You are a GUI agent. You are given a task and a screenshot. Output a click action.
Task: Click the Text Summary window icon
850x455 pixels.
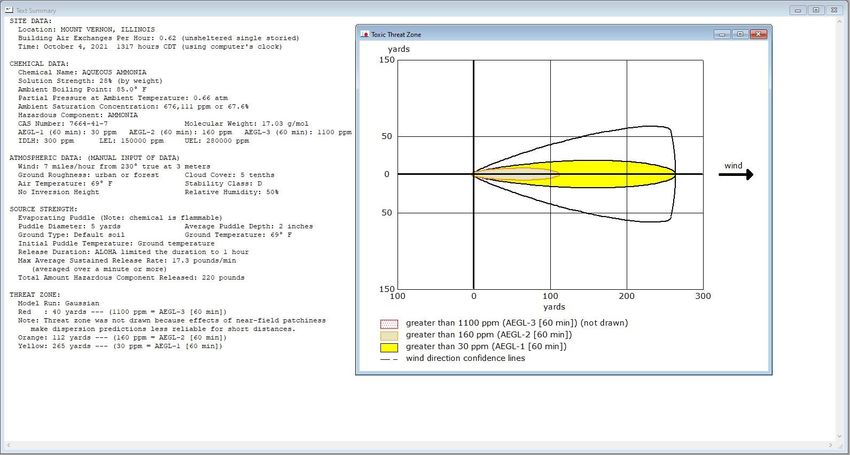pos(8,10)
